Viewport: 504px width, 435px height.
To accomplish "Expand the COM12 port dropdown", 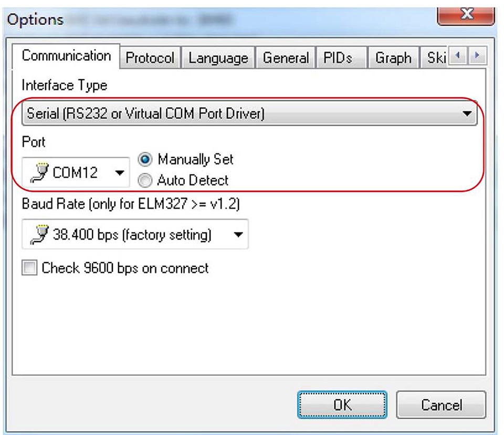I will [76, 172].
